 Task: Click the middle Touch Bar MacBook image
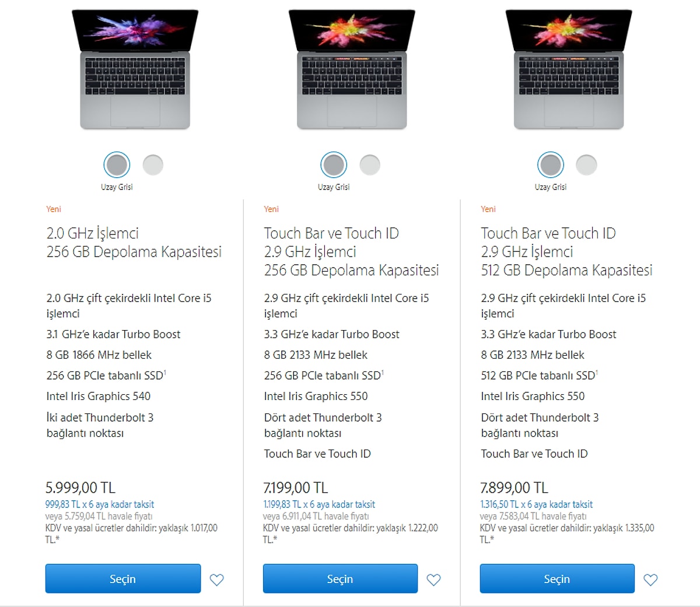(x=352, y=69)
